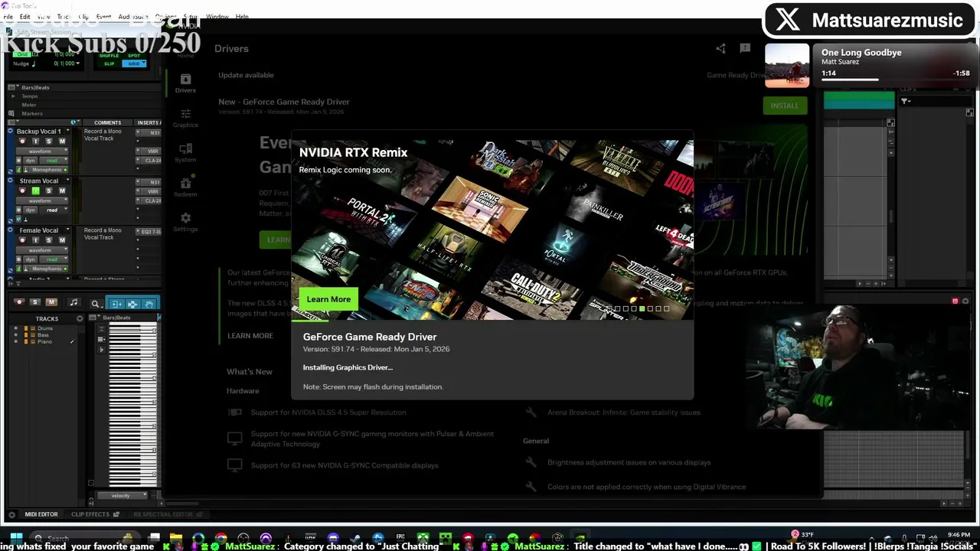Enable SPOT edit mode
This screenshot has height=551, width=980.
tap(134, 56)
